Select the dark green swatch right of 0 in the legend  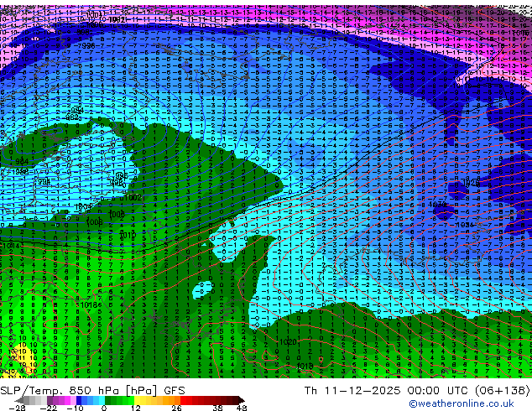pos(107,400)
